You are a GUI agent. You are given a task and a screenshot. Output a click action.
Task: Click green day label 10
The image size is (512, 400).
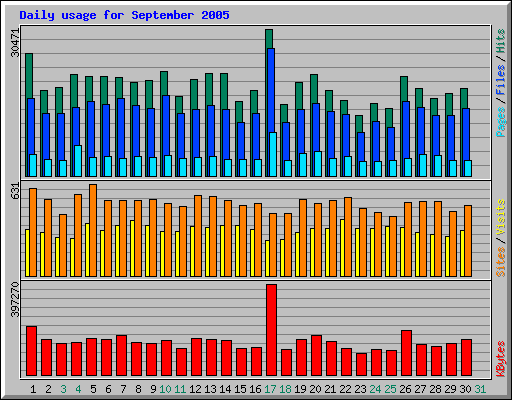tap(165, 389)
